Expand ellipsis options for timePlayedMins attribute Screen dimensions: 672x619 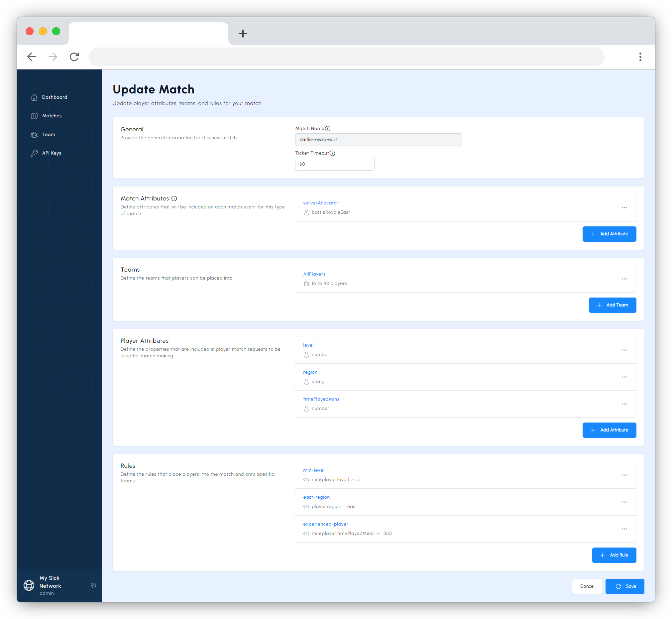624,404
